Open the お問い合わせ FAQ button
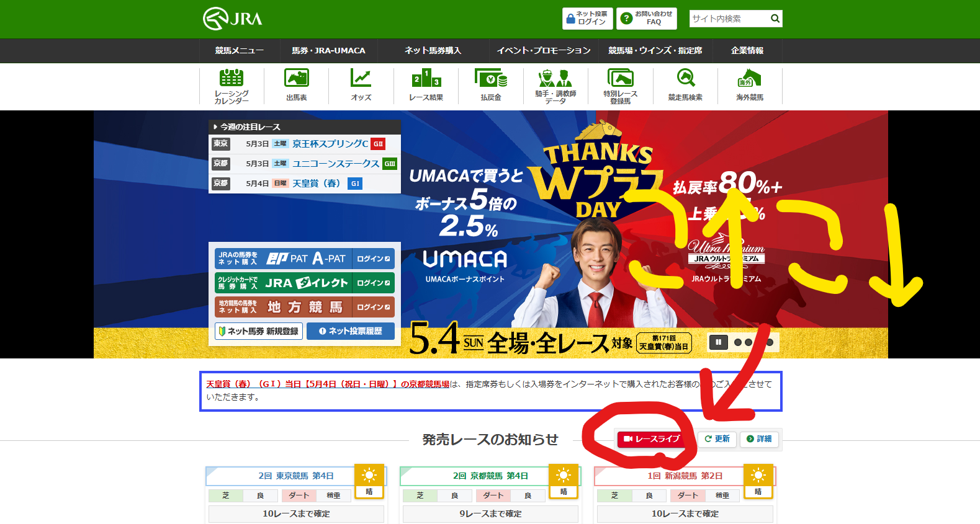The image size is (980, 524). pyautogui.click(x=647, y=19)
